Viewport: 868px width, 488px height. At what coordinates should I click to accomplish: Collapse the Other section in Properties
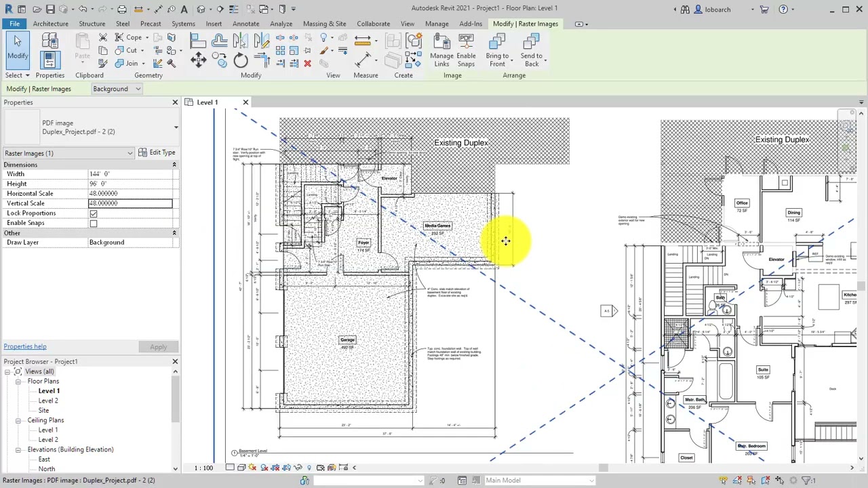(x=174, y=233)
